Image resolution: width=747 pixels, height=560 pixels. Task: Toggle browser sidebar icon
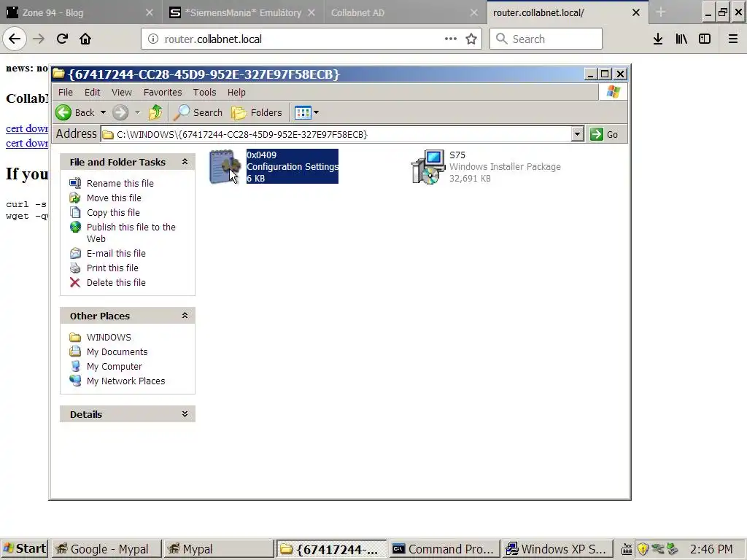[x=705, y=39]
